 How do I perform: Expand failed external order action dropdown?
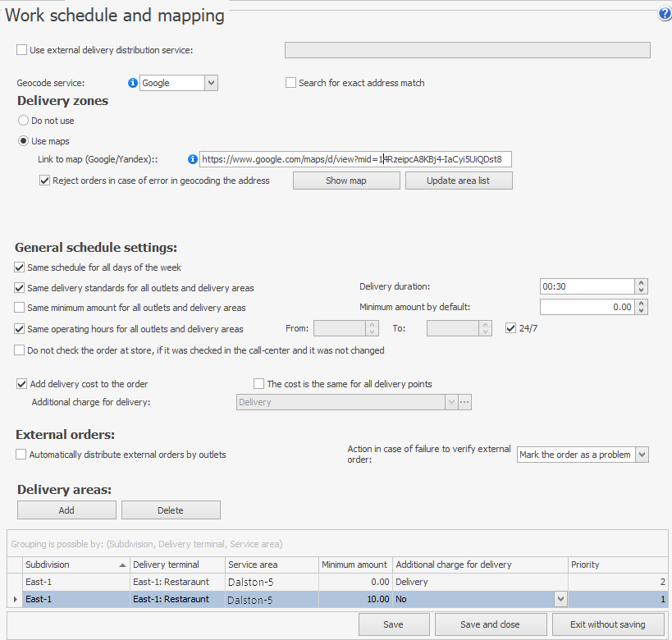(x=642, y=455)
